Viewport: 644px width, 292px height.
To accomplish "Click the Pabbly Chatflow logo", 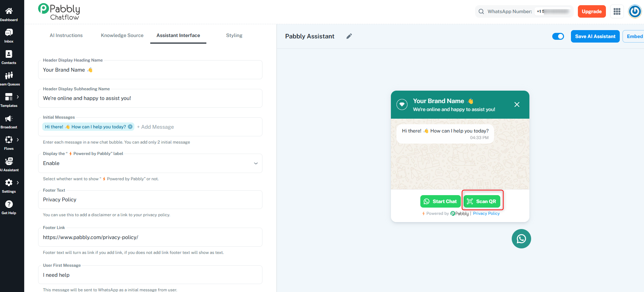I will pos(59,12).
